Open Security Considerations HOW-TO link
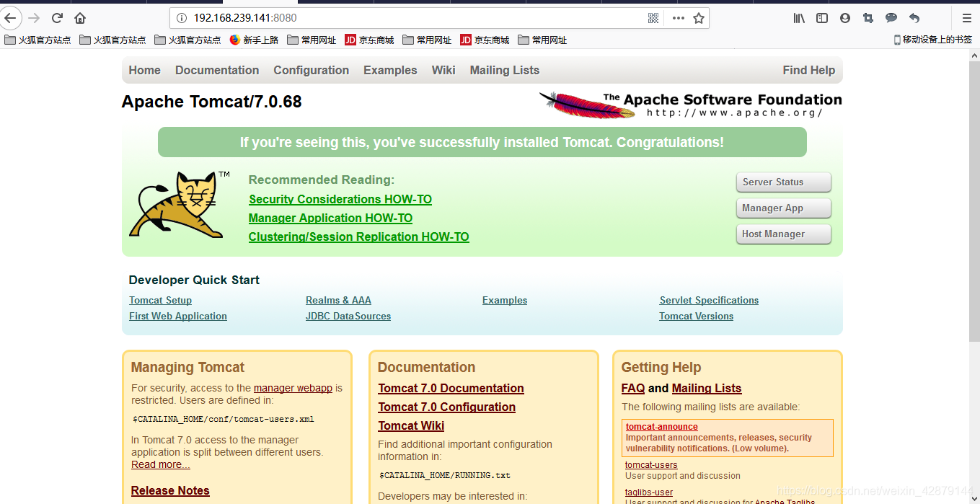Viewport: 980px width, 504px height. [340, 199]
